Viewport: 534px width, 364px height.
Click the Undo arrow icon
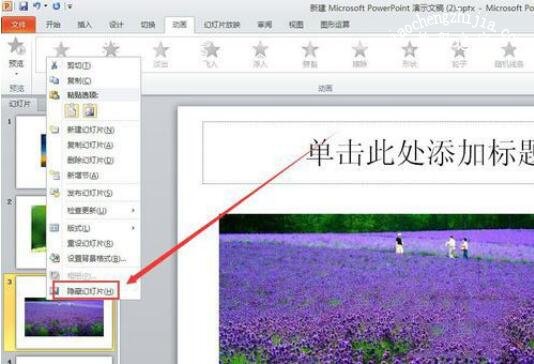pos(37,5)
